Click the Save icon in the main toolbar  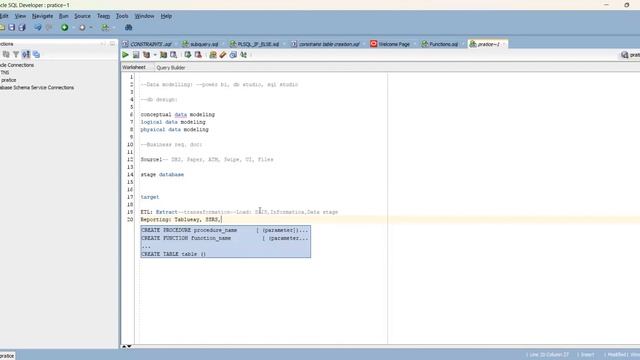click(x=12, y=27)
